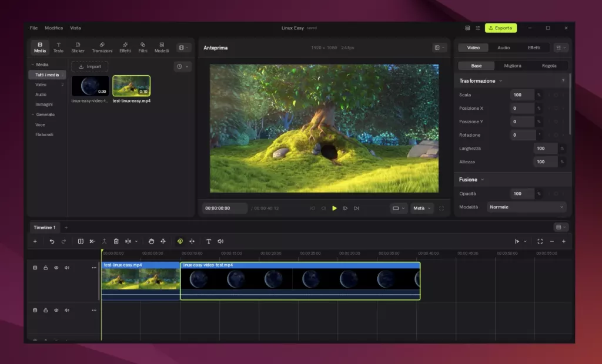This screenshot has height=364, width=602.
Task: Lock the first timeline track
Action: click(x=46, y=268)
